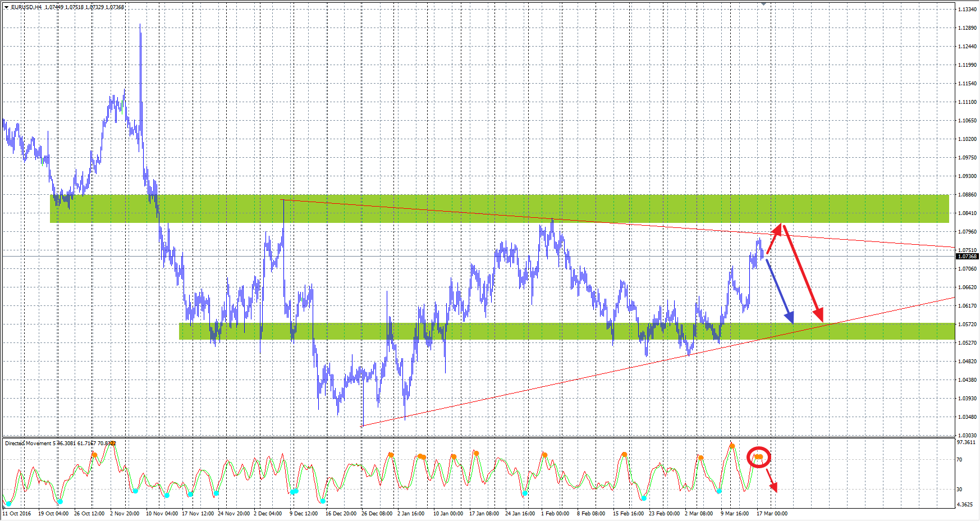Click the 1.04820 price scale label
This screenshot has width=980, height=521.
click(968, 362)
